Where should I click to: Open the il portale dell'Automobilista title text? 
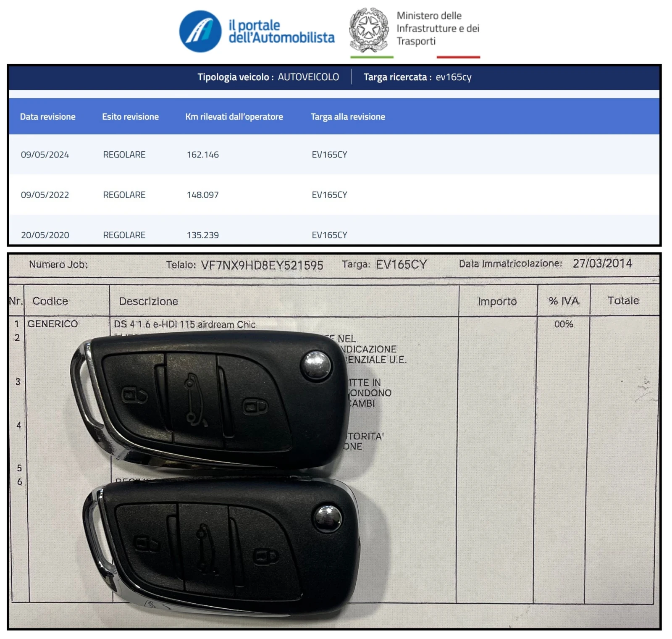[281, 32]
